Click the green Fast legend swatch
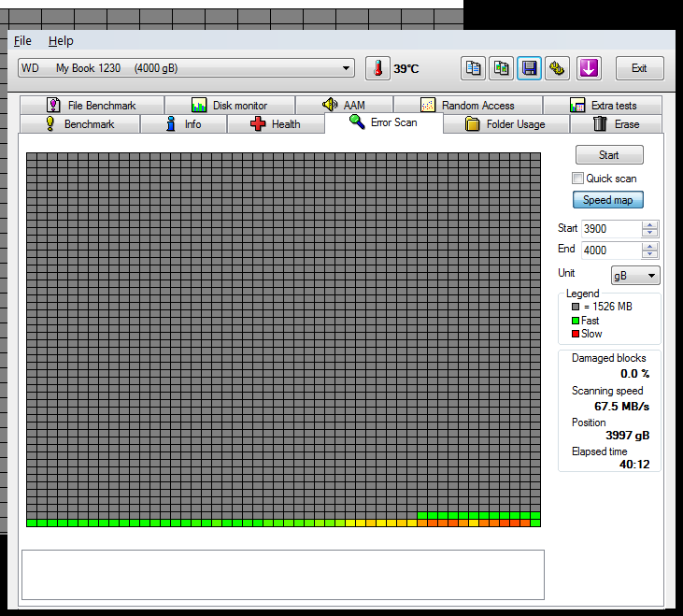 [576, 321]
